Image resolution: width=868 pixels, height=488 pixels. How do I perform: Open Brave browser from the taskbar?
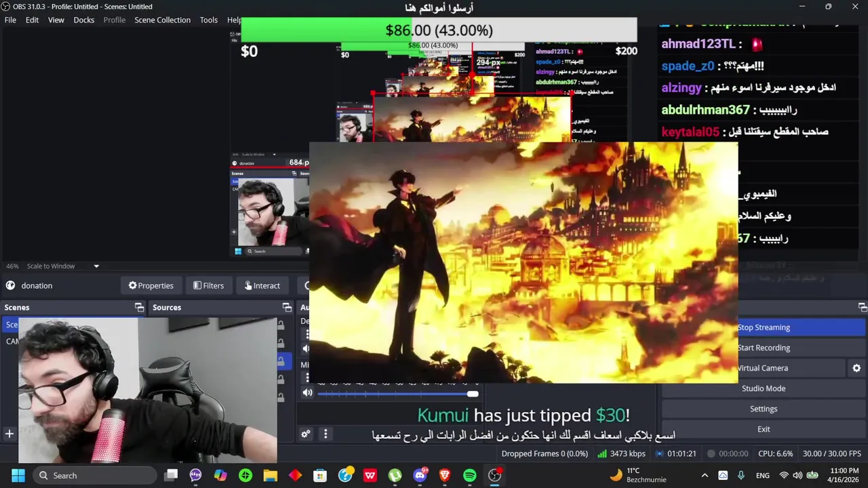[x=445, y=475]
